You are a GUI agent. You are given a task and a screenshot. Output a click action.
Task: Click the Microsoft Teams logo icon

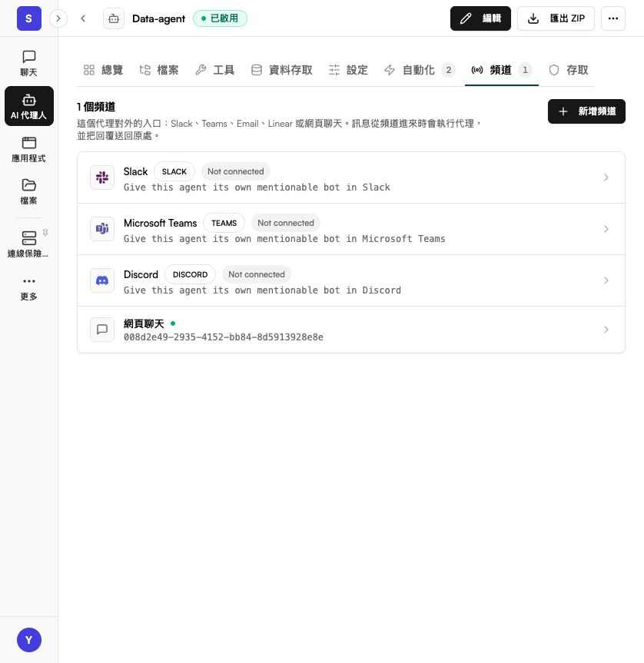102,229
